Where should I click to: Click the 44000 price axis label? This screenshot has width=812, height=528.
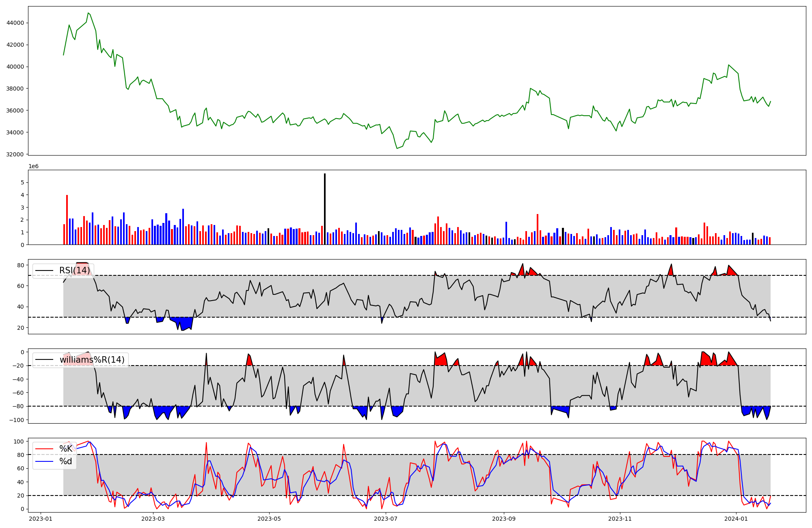pyautogui.click(x=15, y=23)
